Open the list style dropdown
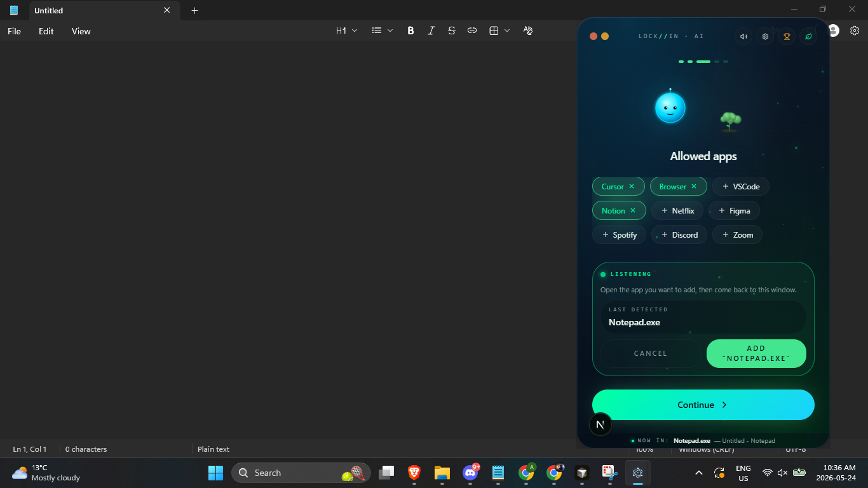The width and height of the screenshot is (868, 488). pyautogui.click(x=383, y=30)
